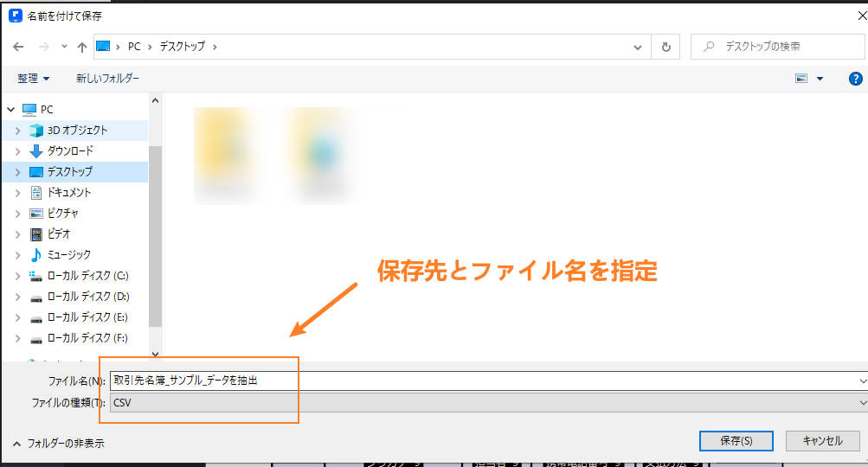Expand 3D オブジェクト tree node
Viewport: 868px width, 467px height.
pos(17,131)
